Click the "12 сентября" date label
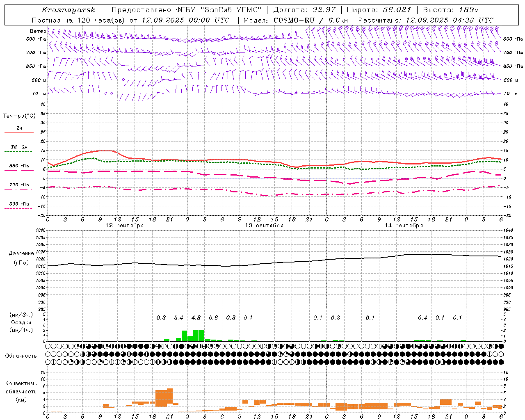The height and width of the screenshot is (420, 525). (x=125, y=226)
